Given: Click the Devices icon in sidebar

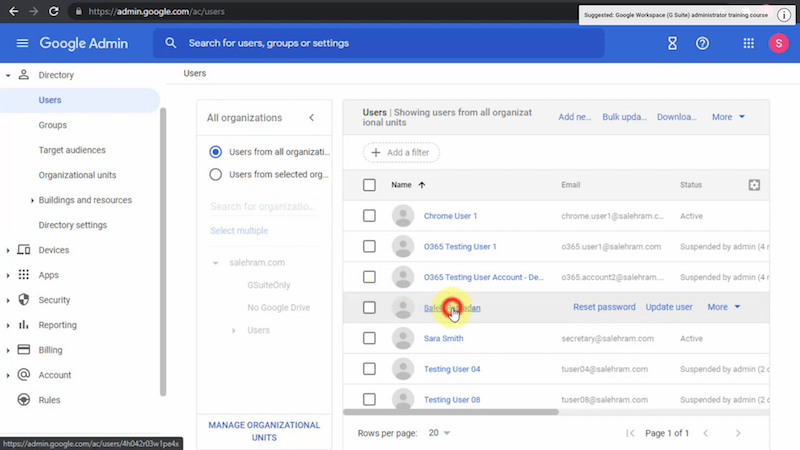Looking at the screenshot, I should tap(23, 249).
